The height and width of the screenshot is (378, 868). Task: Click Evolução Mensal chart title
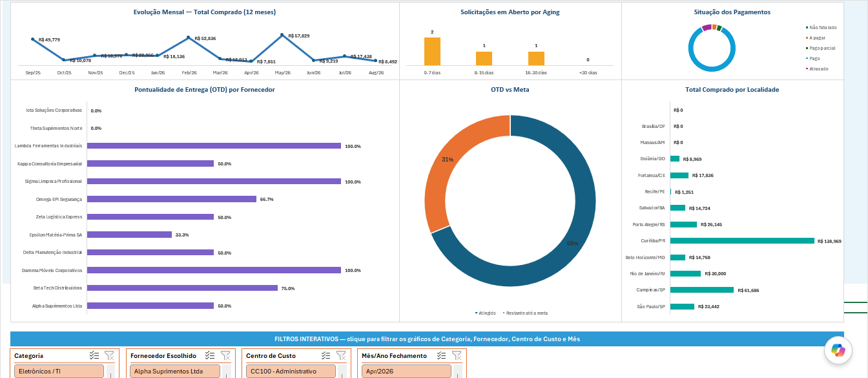(204, 12)
